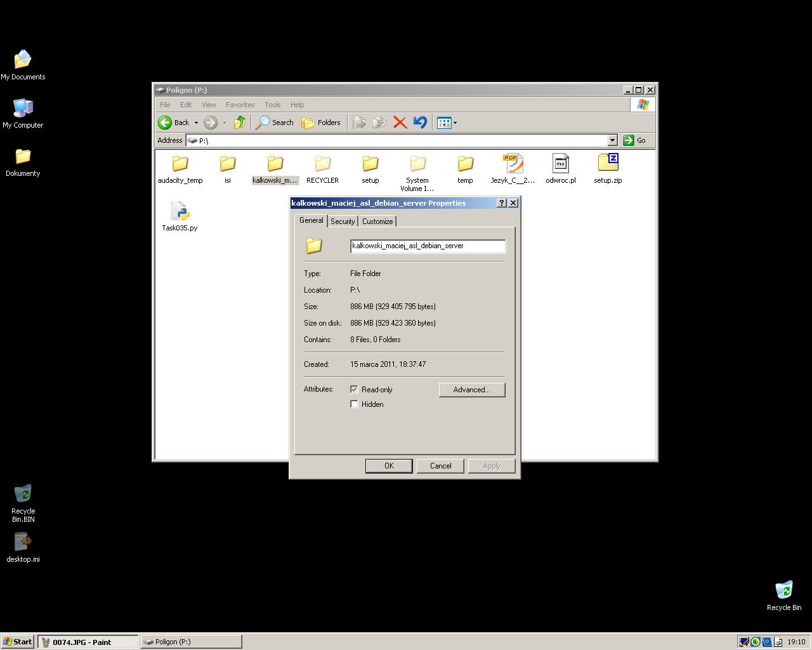Click Recycle Bin.BIN desktop icon
The width and height of the screenshot is (812, 650).
coord(23,503)
